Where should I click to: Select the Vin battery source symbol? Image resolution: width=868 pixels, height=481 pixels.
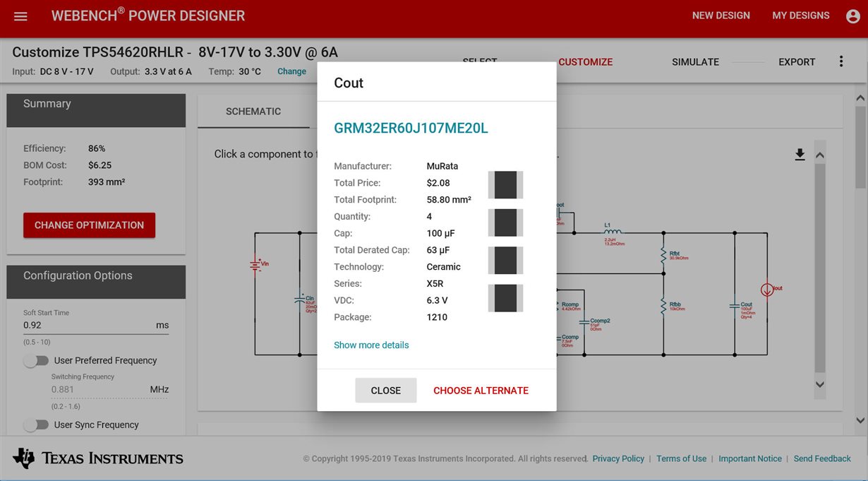point(257,266)
